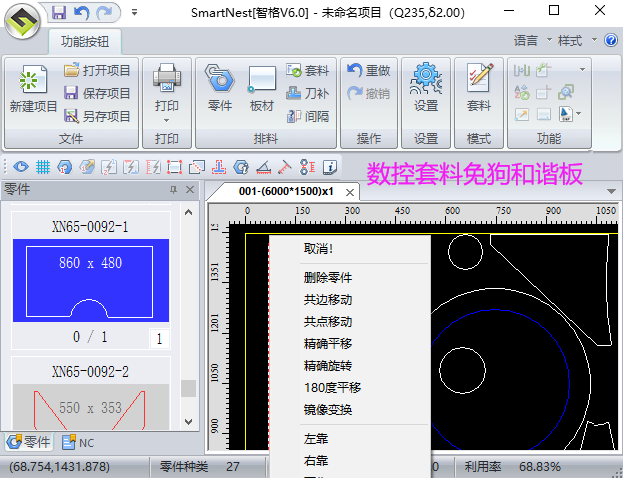The width and height of the screenshot is (623, 478).
Task: Switch to the NC bottom tab
Action: coord(78,442)
